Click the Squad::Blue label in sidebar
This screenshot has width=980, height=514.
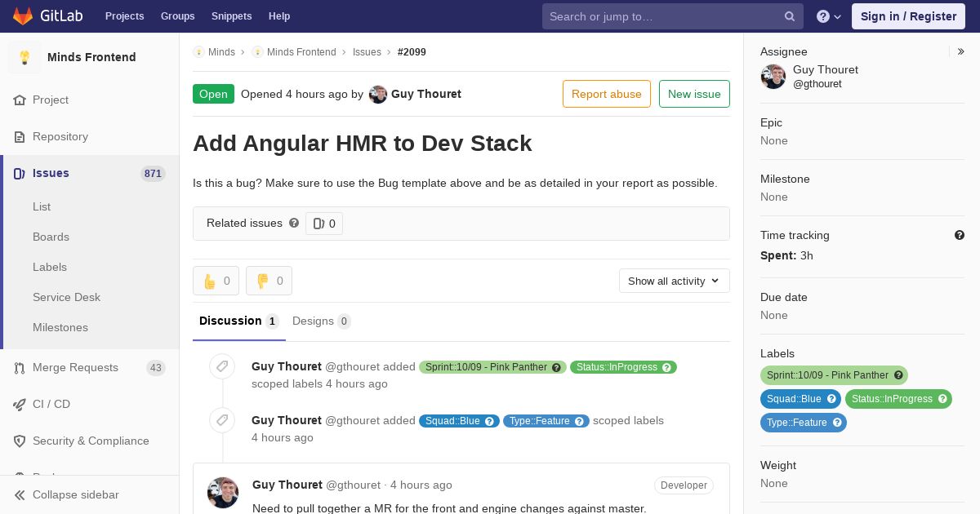point(800,399)
